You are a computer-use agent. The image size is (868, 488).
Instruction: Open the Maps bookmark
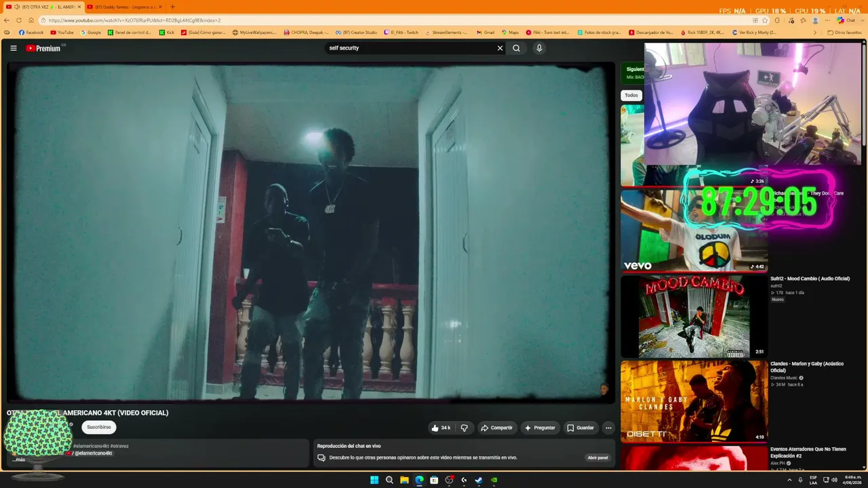pyautogui.click(x=510, y=33)
